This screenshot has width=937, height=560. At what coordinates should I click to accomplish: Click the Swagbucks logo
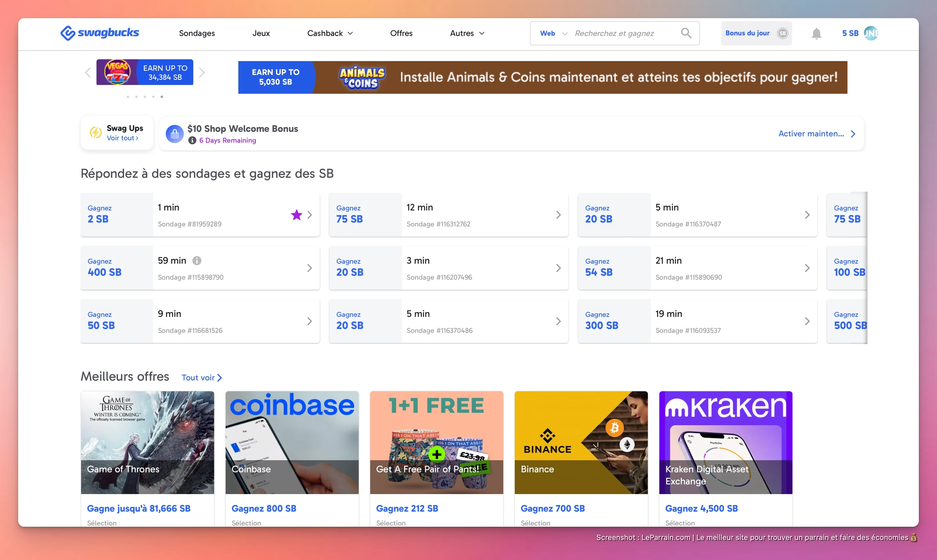pos(100,33)
